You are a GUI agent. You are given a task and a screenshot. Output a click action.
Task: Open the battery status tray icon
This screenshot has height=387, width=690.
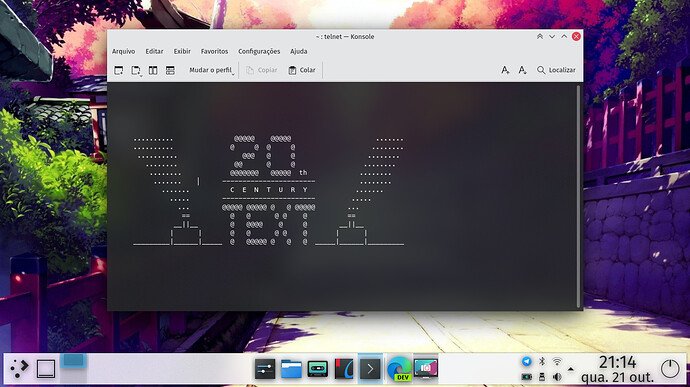click(x=527, y=377)
